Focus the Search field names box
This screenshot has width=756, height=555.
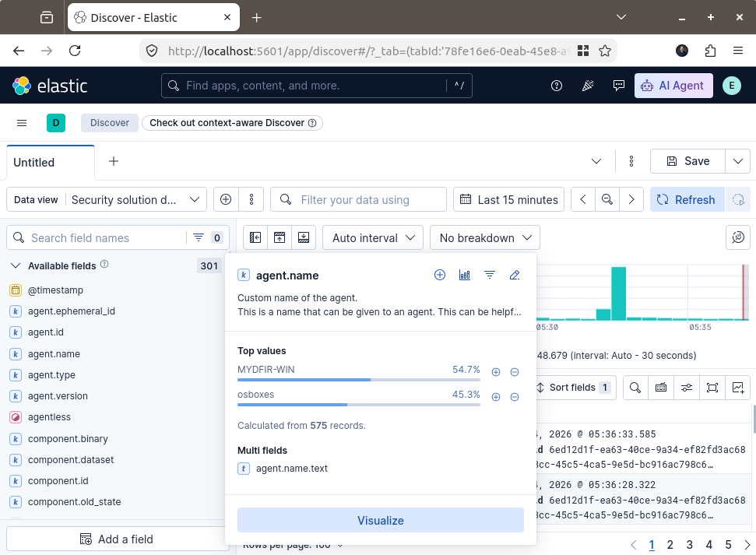[97, 237]
